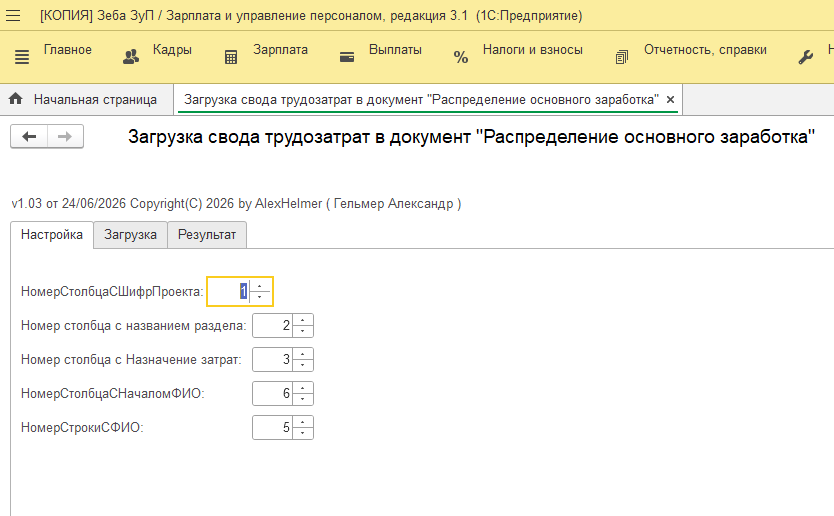Open the Выплаты wallet icon
The height and width of the screenshot is (516, 834).
pos(347,57)
